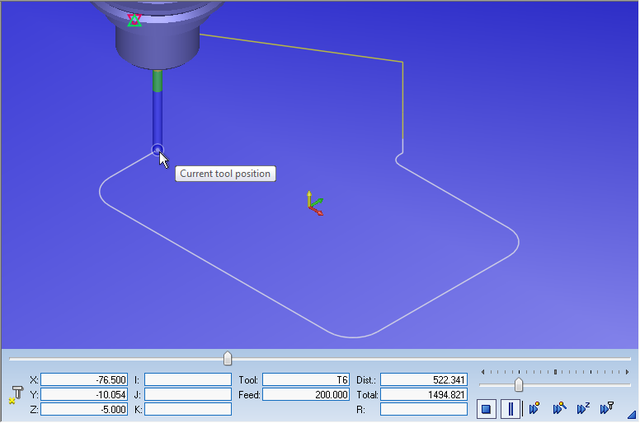Click the Feed field showing 200.000
640x423 pixels.
306,394
